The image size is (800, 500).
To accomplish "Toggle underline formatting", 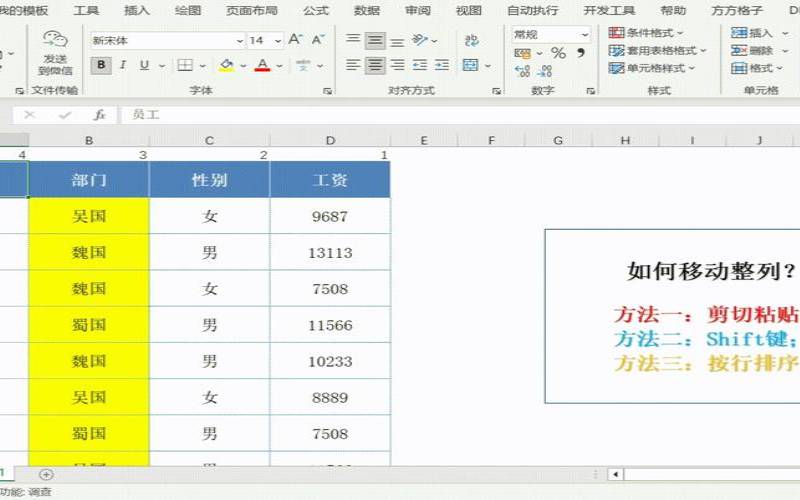I will [144, 65].
